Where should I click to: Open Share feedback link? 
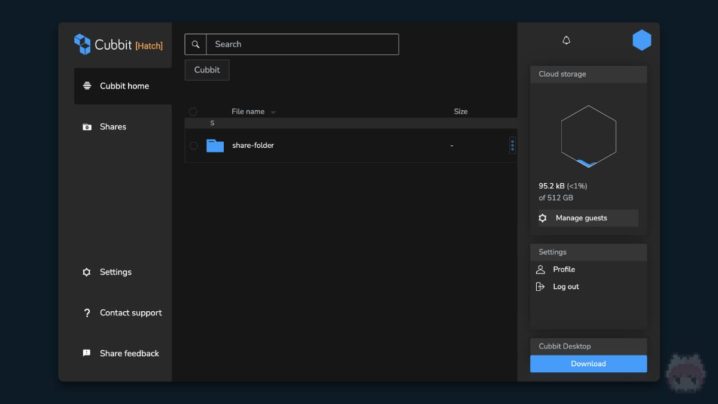(128, 353)
